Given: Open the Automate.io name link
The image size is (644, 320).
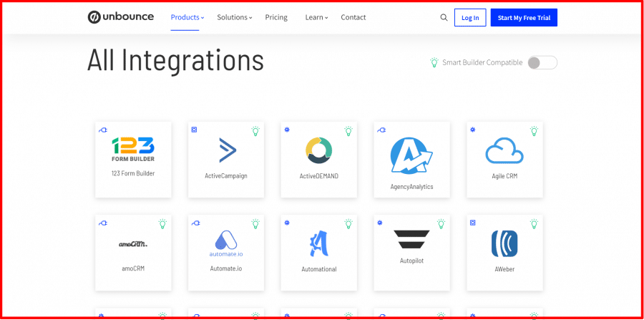Looking at the screenshot, I should [x=226, y=268].
